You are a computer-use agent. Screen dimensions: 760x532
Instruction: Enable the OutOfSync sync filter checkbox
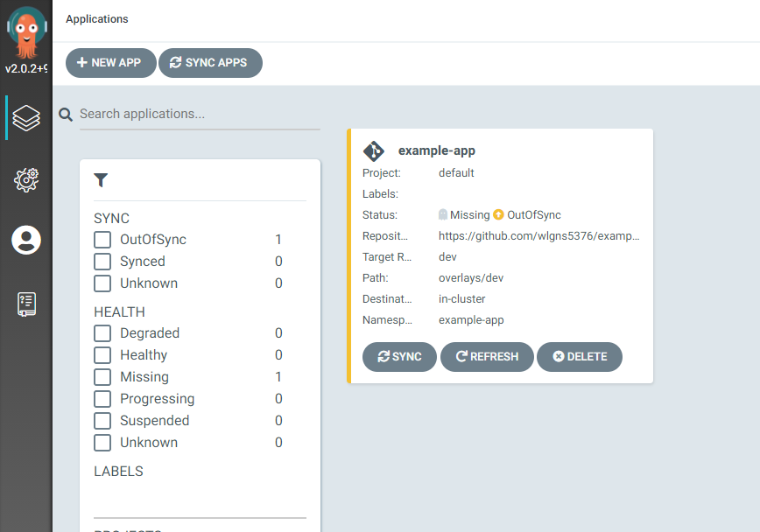pos(102,240)
